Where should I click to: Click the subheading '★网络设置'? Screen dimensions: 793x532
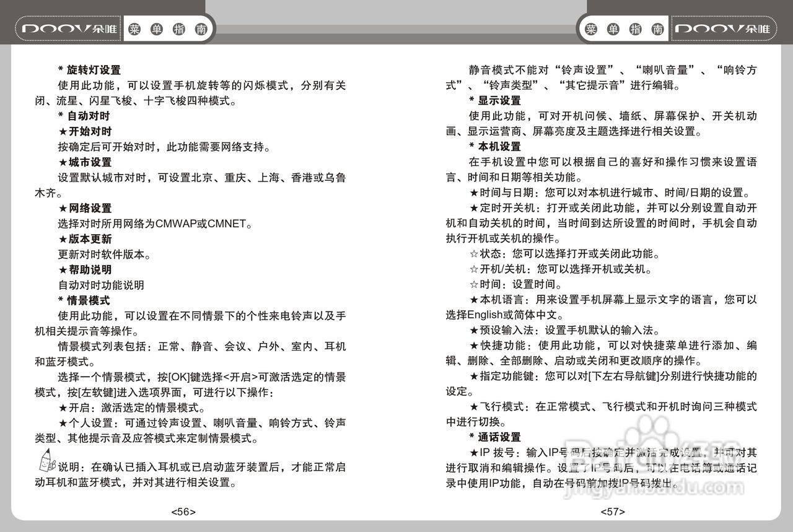(85, 208)
